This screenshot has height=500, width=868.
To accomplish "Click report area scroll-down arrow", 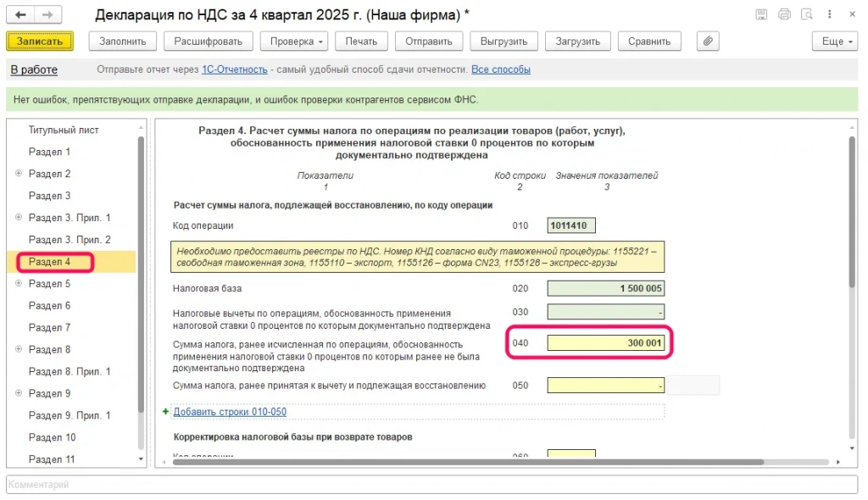I will [x=852, y=448].
